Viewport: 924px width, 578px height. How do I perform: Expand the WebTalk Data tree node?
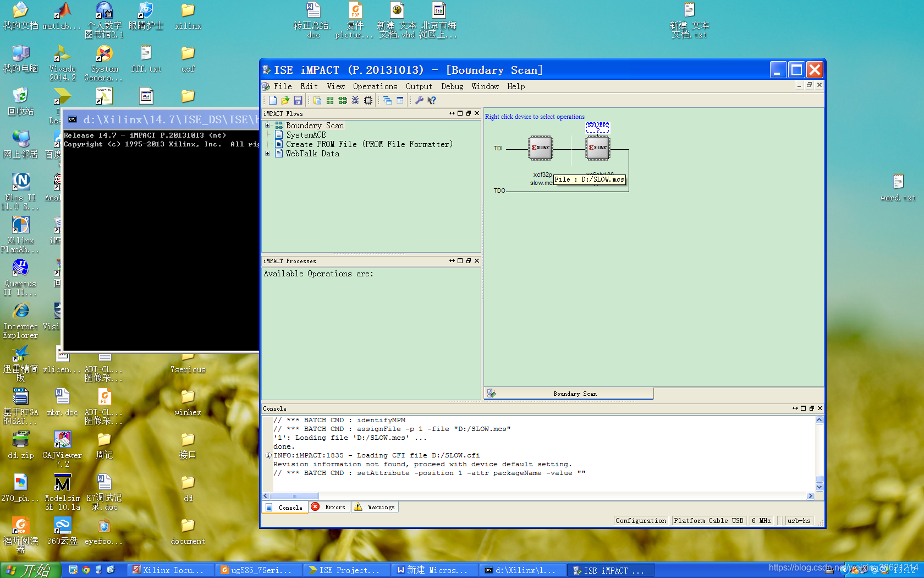click(x=268, y=154)
